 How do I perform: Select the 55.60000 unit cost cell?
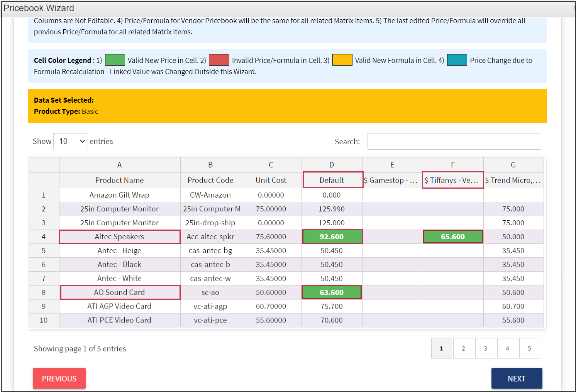tap(271, 320)
